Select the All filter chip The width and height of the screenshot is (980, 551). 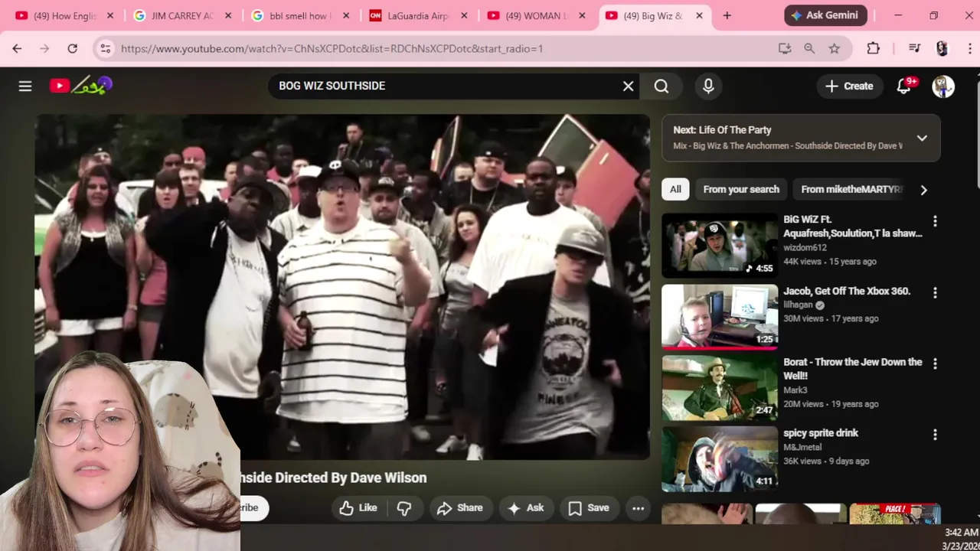click(x=675, y=189)
